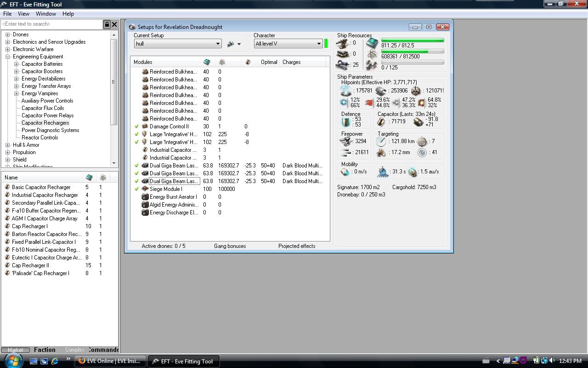Open the Current Setup dropdown showing hull
The width and height of the screenshot is (588, 368).
click(x=178, y=44)
